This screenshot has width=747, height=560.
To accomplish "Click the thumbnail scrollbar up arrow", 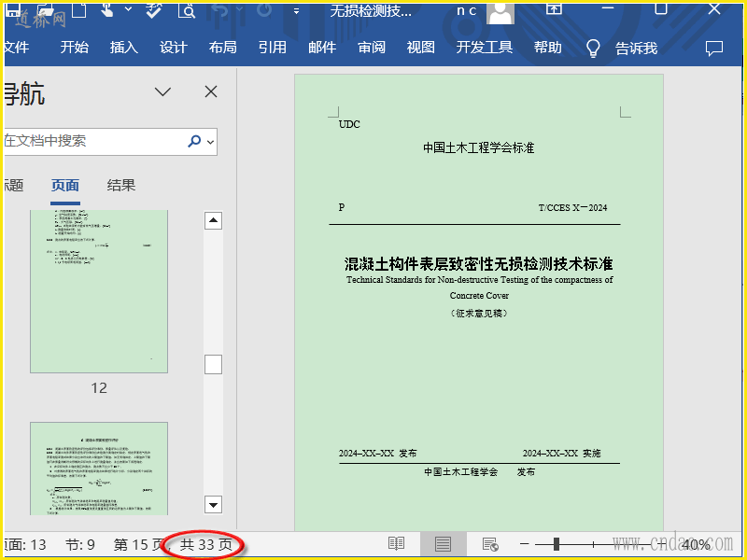I will point(214,220).
